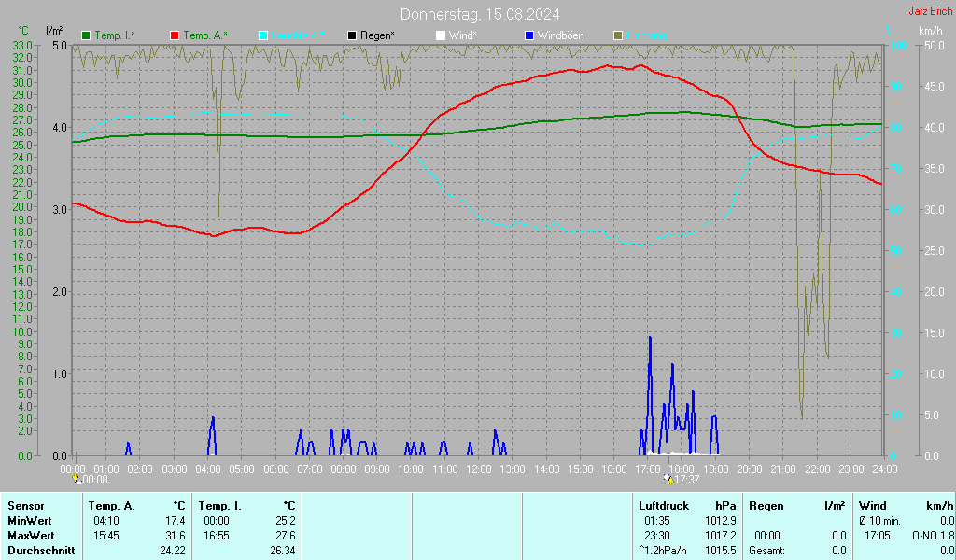The width and height of the screenshot is (956, 560).
Task: Select the Durchschnitt row label
Action: [38, 551]
